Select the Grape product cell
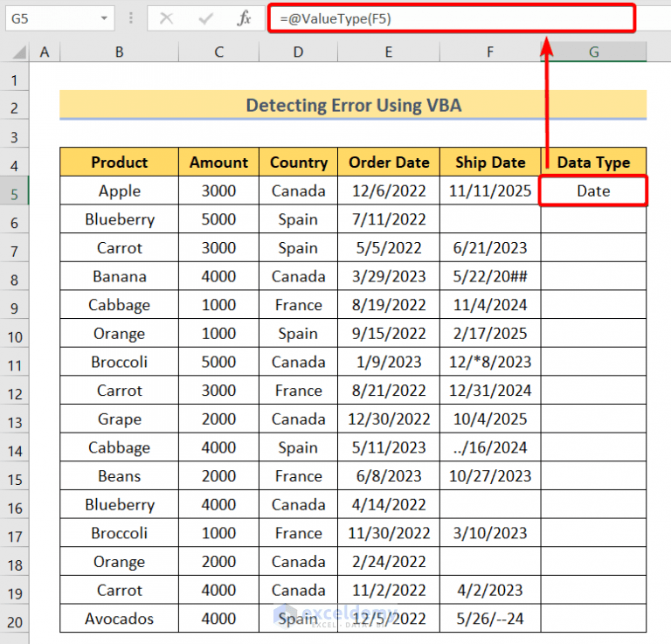 tap(120, 419)
